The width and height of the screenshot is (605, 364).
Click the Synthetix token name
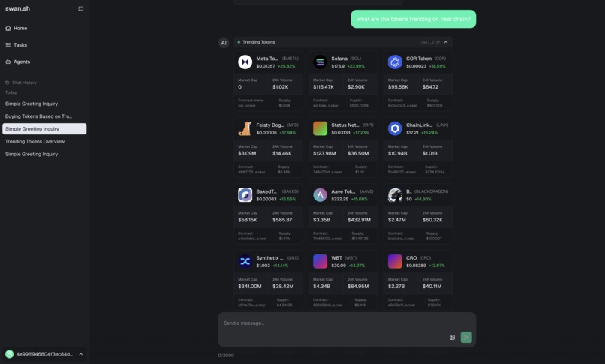[x=269, y=258]
